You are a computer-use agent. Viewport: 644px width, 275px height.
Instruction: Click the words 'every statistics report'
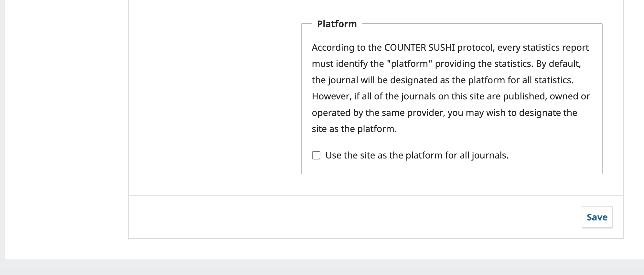point(543,47)
